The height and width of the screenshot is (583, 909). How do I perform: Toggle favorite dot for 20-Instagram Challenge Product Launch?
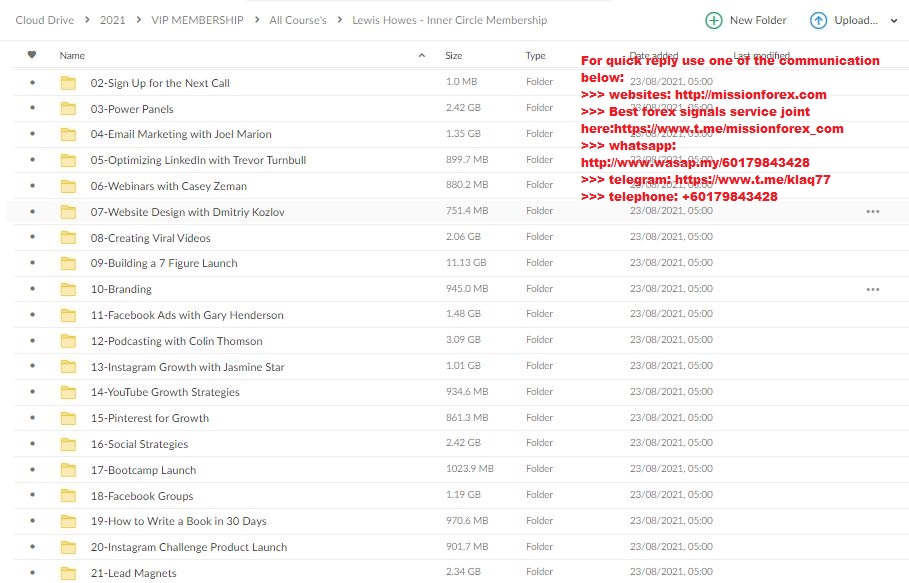click(32, 546)
